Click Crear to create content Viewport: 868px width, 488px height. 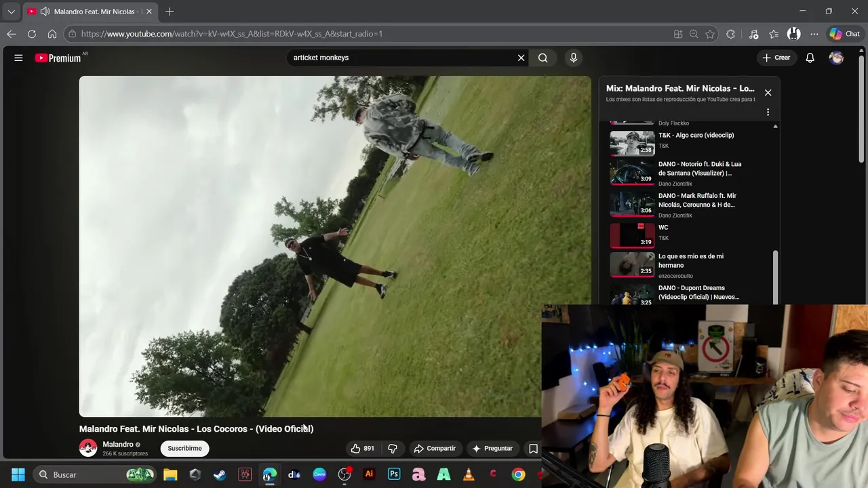tap(776, 58)
